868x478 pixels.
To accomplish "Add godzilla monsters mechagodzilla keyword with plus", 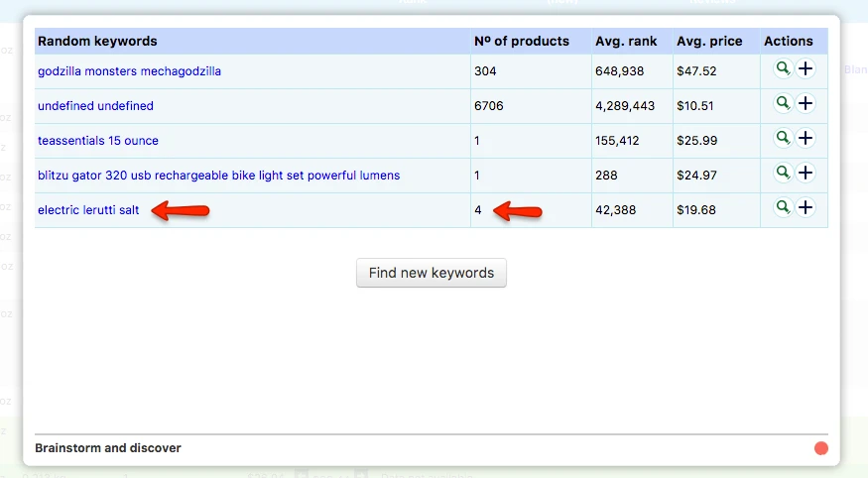I will tap(806, 69).
